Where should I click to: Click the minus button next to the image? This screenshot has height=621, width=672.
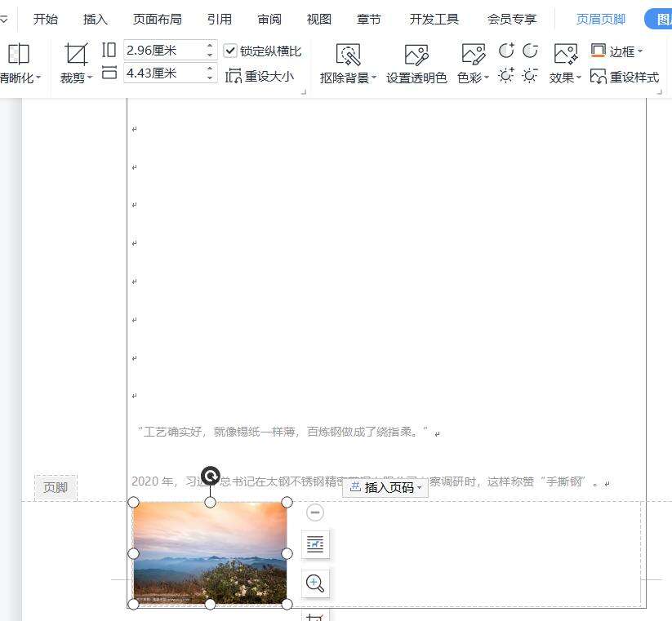[315, 512]
